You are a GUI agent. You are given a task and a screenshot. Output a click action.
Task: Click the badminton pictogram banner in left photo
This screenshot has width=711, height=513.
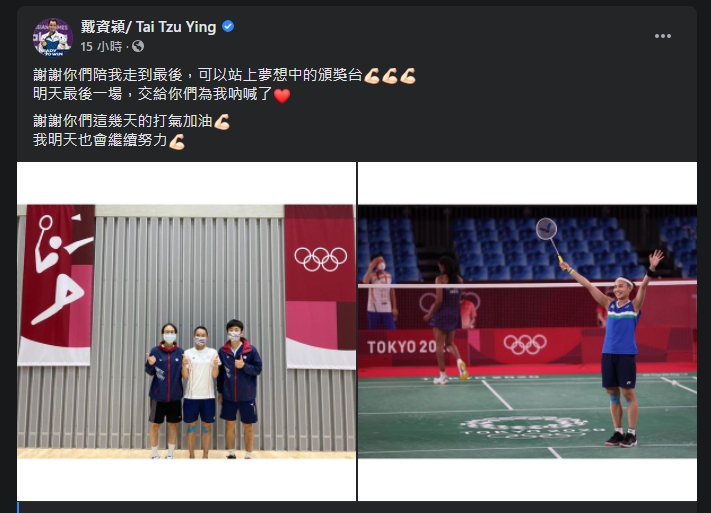coord(57,285)
